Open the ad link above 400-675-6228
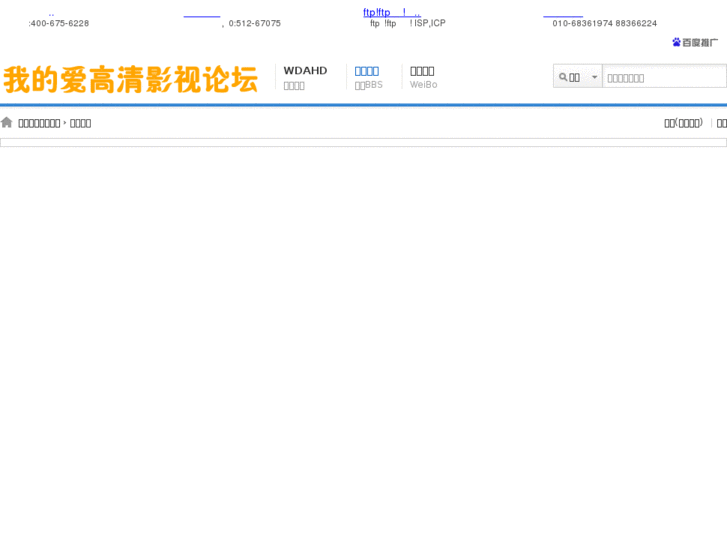The width and height of the screenshot is (727, 545). point(51,14)
